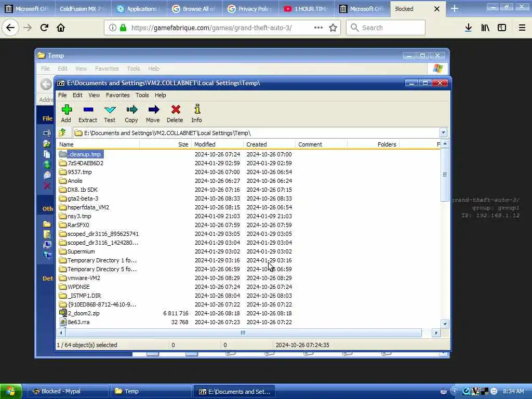Open the Edit menu in 7-Zip
Screen dimensions: 532x399
pos(77,95)
